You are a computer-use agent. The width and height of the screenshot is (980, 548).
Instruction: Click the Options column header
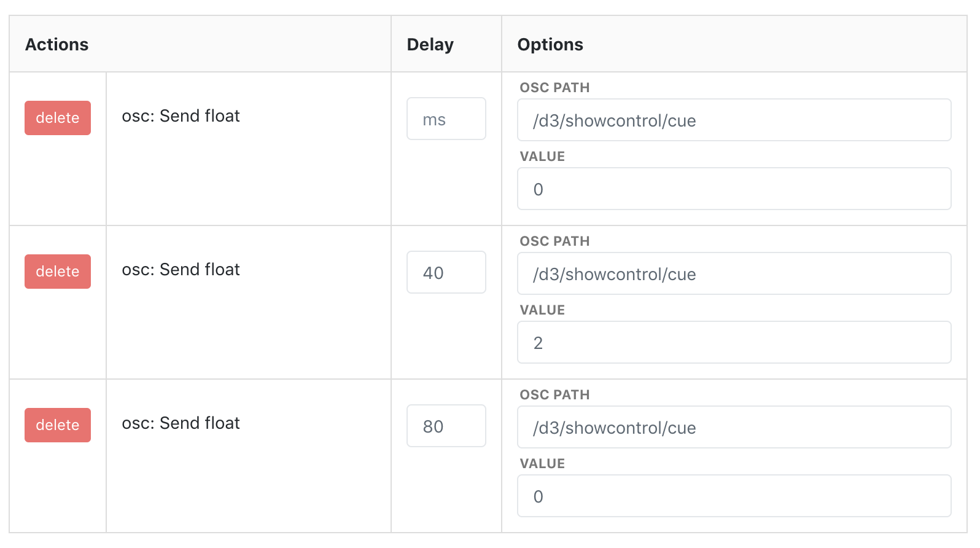click(550, 44)
